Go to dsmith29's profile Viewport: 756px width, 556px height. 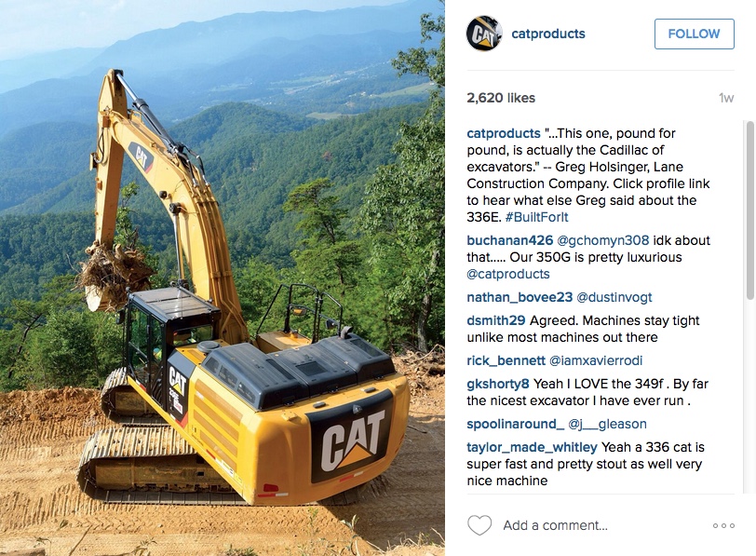click(x=496, y=320)
